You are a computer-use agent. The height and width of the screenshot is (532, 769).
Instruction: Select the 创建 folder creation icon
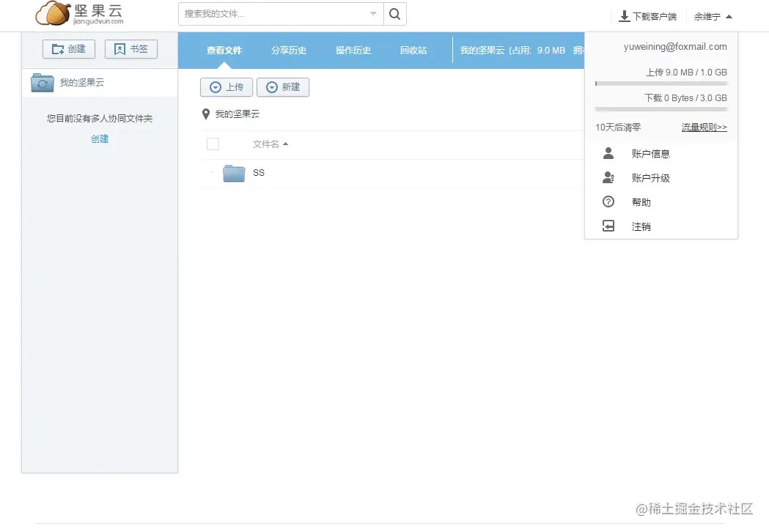(59, 49)
